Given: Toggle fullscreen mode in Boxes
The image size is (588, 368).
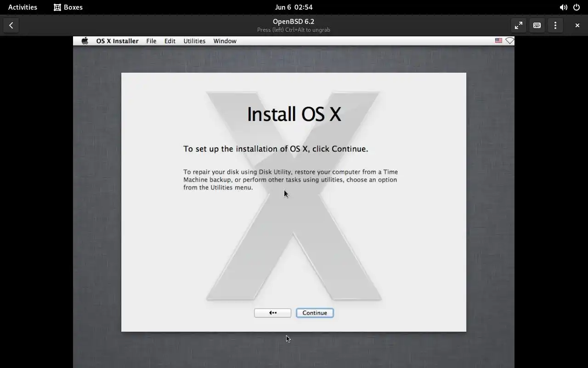Looking at the screenshot, I should (x=519, y=25).
